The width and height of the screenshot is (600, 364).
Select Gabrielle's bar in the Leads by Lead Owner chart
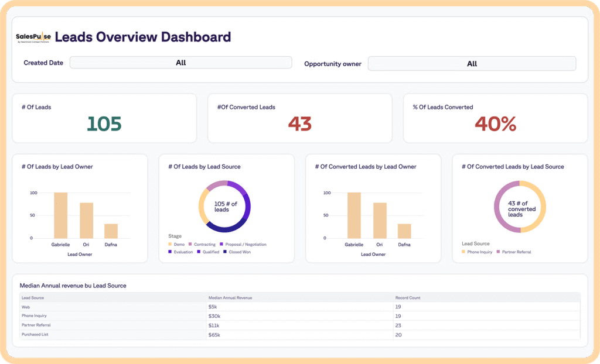click(60, 215)
